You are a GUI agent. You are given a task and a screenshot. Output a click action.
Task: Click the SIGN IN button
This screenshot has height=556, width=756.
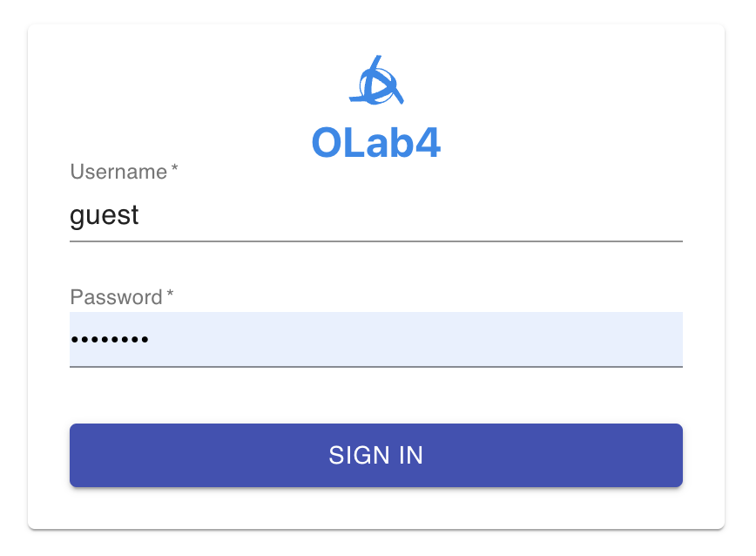pos(376,455)
